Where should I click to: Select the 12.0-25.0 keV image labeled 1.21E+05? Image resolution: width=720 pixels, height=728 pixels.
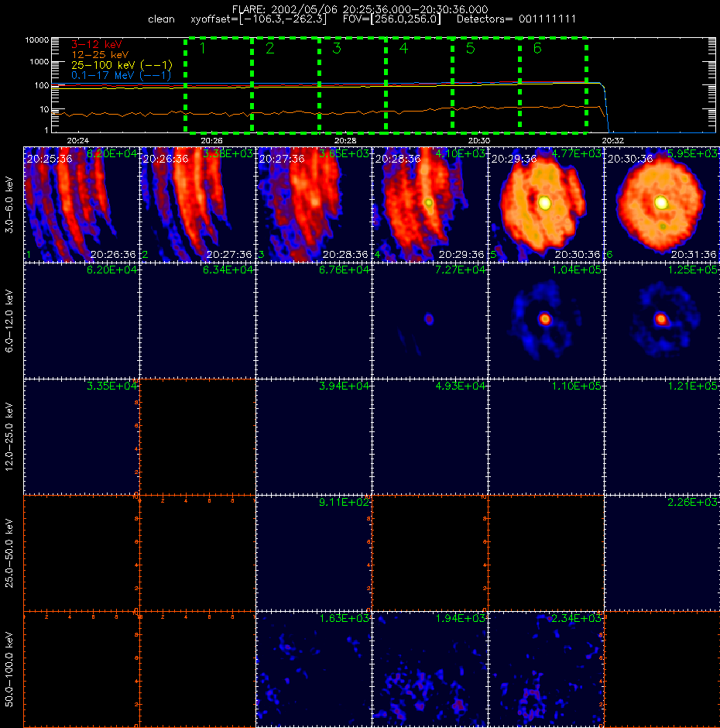[x=662, y=437]
